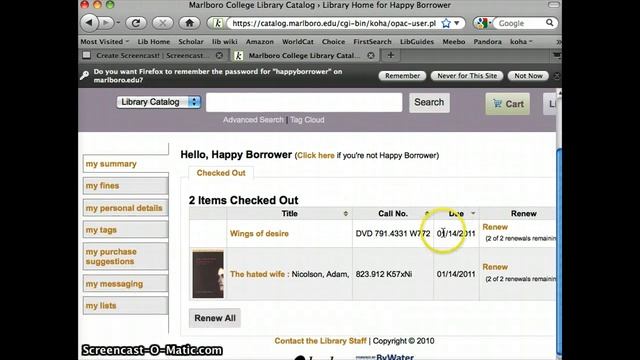The width and height of the screenshot is (640, 360).
Task: Open the Tag Cloud link
Action: [307, 120]
